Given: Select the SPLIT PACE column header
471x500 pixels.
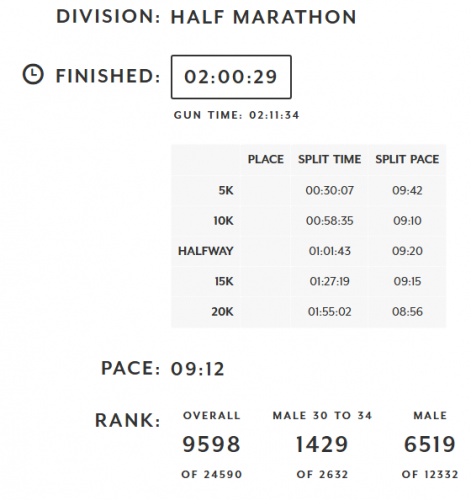Looking at the screenshot, I should [x=407, y=159].
